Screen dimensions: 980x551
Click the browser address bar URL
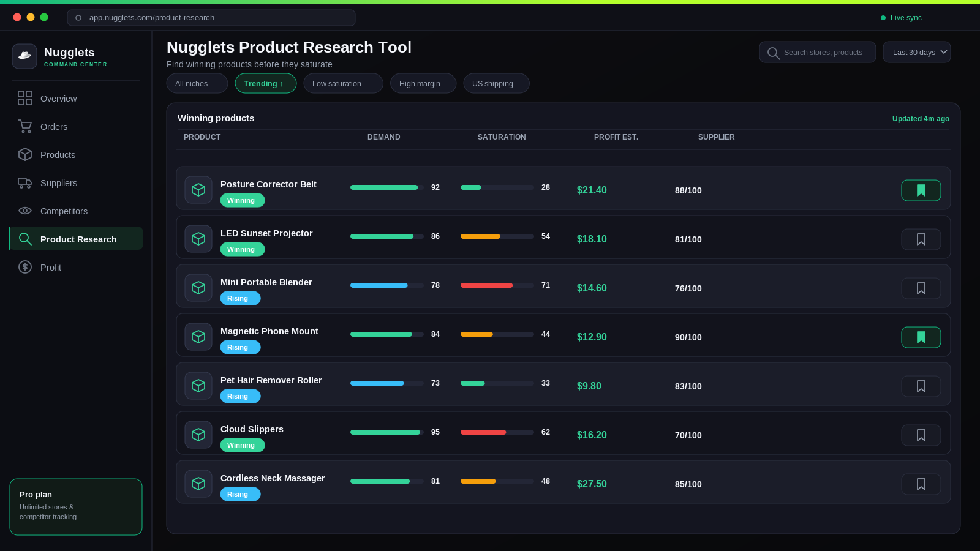tap(211, 18)
